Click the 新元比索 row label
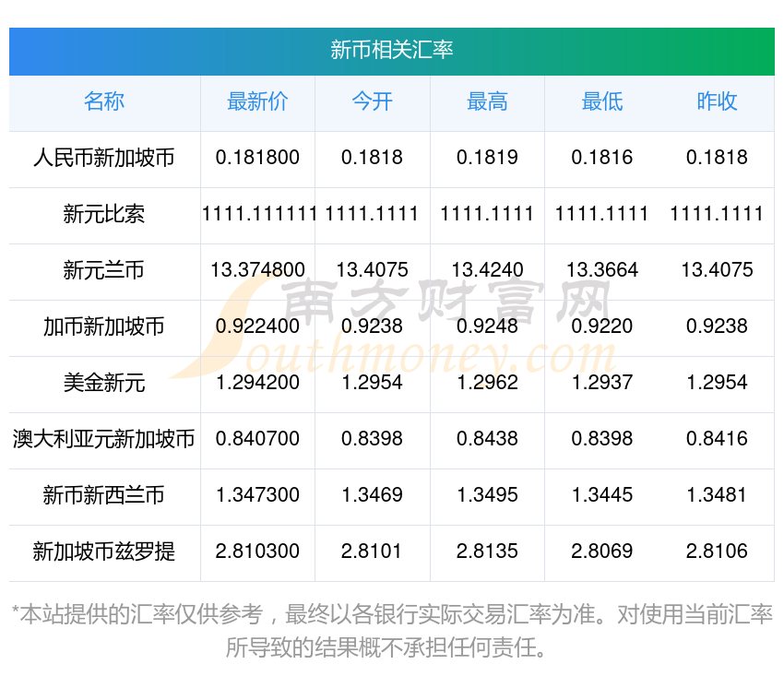784x676 pixels. (104, 215)
